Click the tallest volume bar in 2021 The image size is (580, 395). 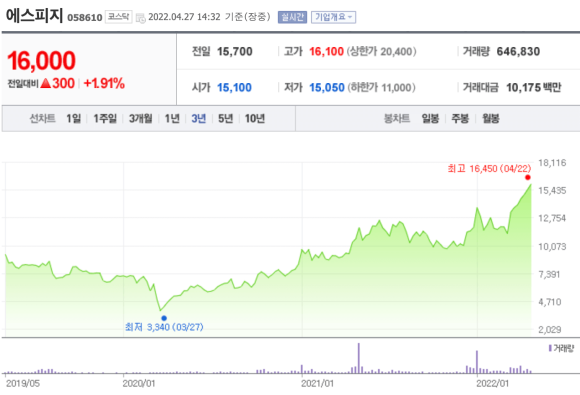(358, 358)
